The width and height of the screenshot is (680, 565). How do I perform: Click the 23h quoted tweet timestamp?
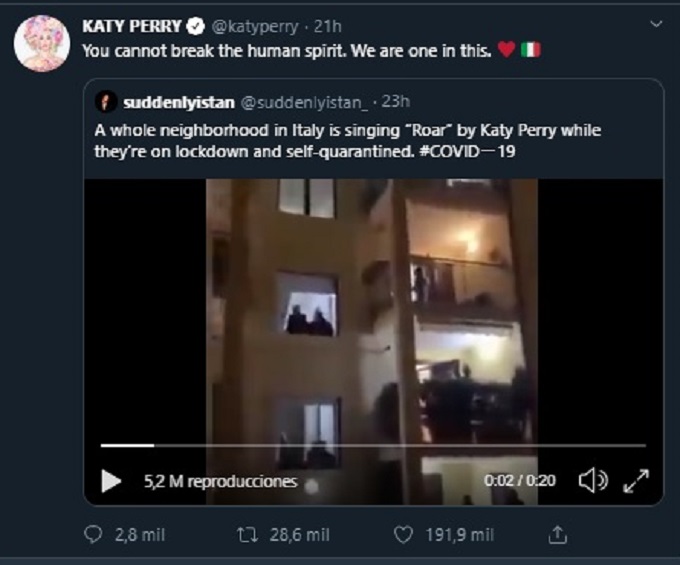pos(396,103)
